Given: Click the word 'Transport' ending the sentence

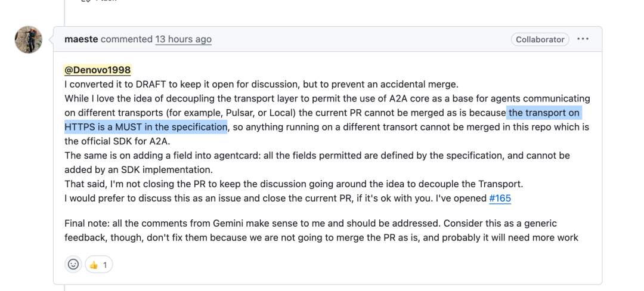Looking at the screenshot, I should (501, 184).
